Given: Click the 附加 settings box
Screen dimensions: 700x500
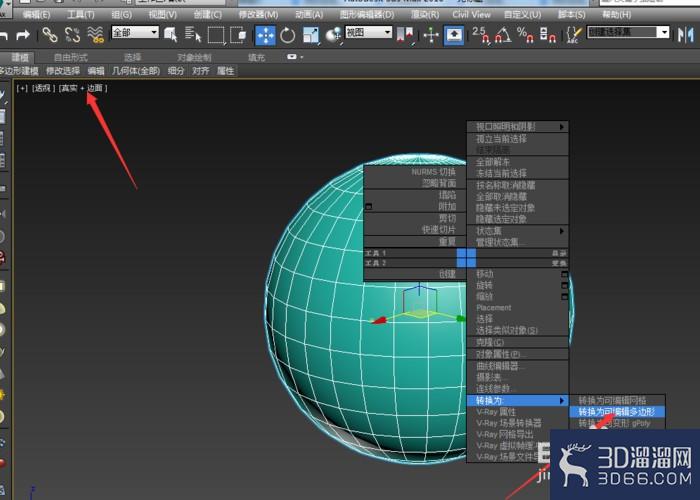Looking at the screenshot, I should coord(368,207).
